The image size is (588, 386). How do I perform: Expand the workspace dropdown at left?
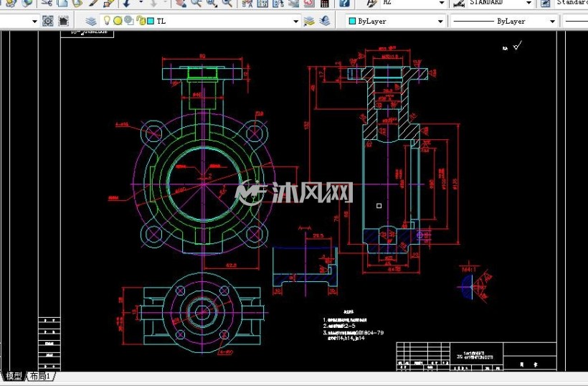coord(34,22)
